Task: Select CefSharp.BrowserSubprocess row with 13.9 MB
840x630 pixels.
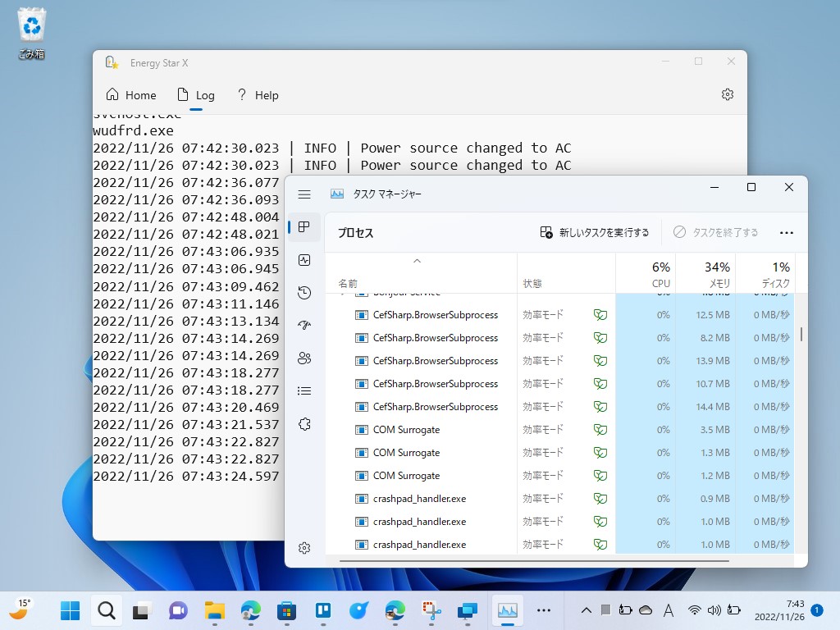Action: [559, 361]
